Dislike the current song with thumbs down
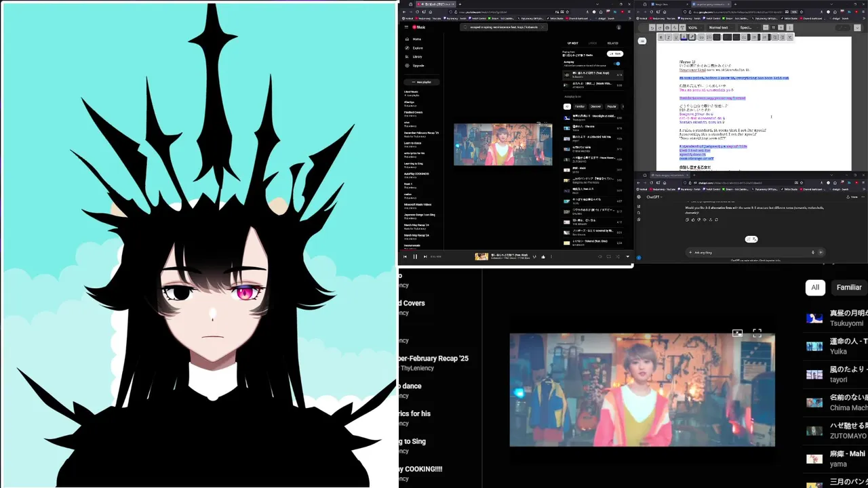This screenshot has width=868, height=488. 534,257
